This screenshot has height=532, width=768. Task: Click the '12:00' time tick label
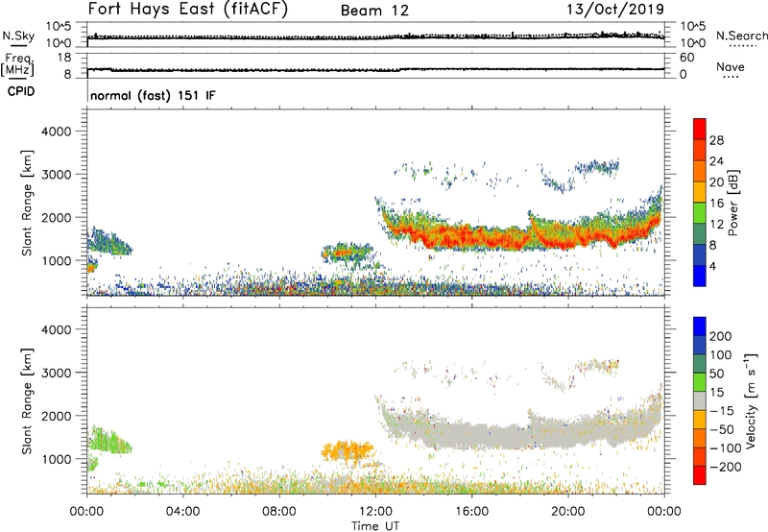pyautogui.click(x=375, y=512)
